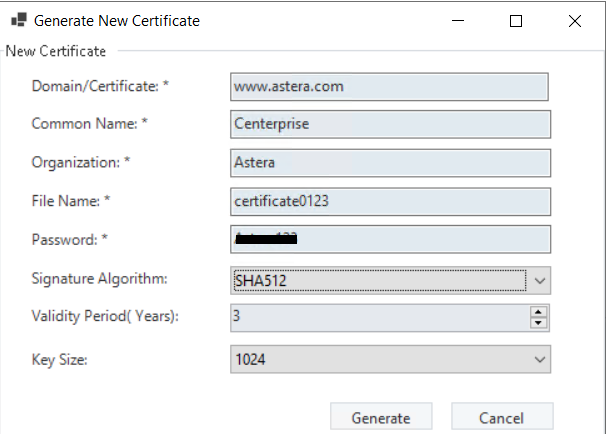The image size is (606, 434).
Task: Close the Generate New Certificate dialog
Action: click(x=575, y=20)
